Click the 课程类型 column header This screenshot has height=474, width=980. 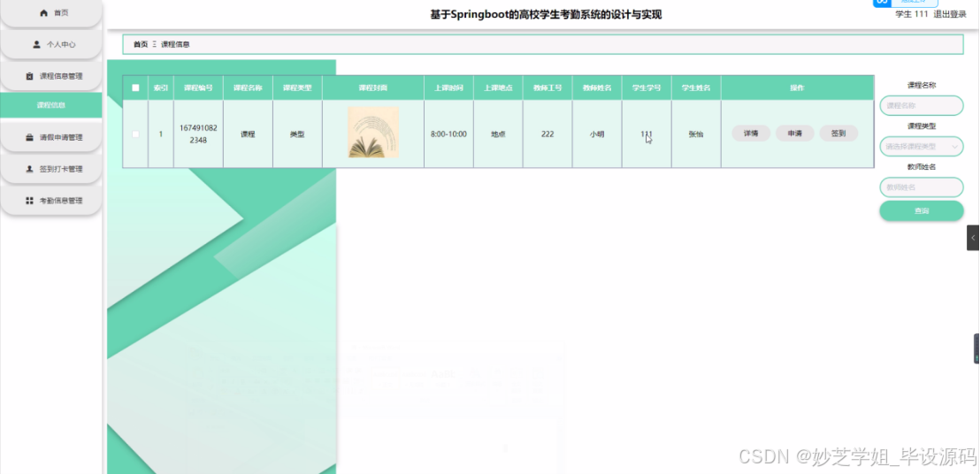point(297,88)
